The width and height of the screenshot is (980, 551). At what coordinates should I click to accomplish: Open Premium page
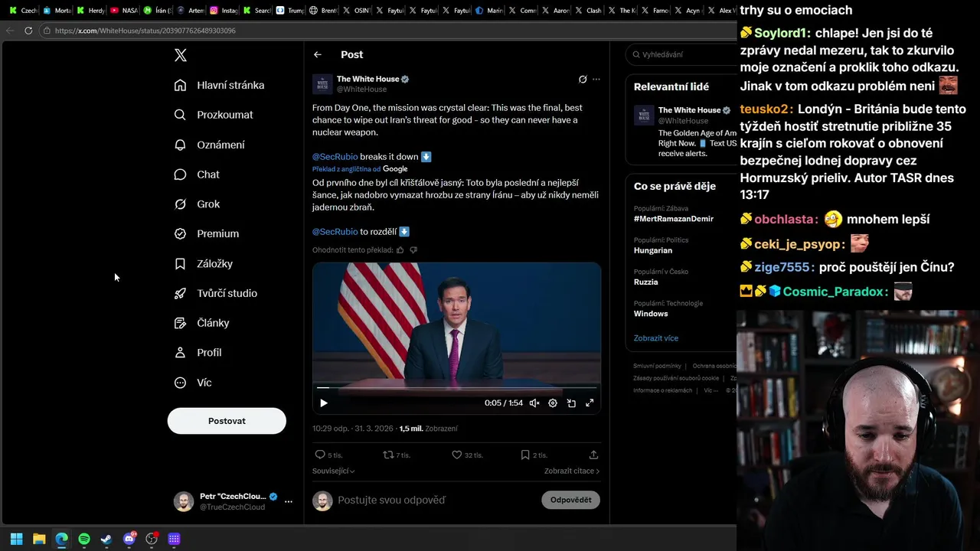point(206,233)
